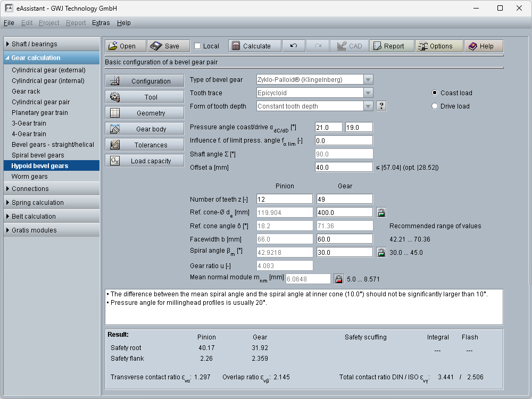The width and height of the screenshot is (532, 399).
Task: Select the Drive load radio button
Action: click(435, 106)
